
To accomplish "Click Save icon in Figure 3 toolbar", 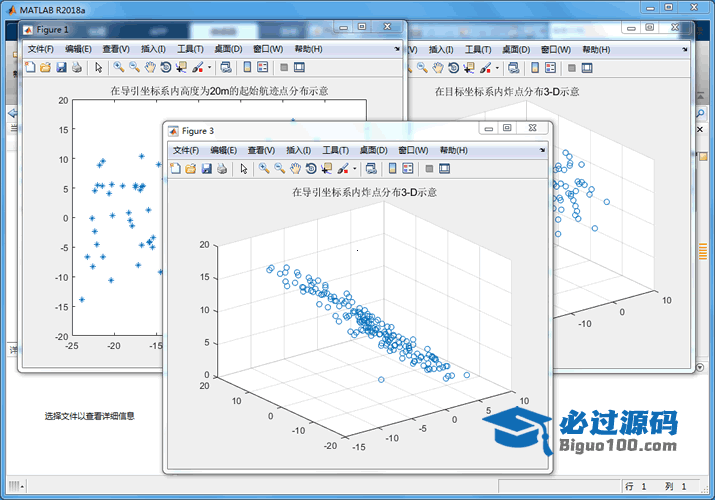I will [207, 169].
